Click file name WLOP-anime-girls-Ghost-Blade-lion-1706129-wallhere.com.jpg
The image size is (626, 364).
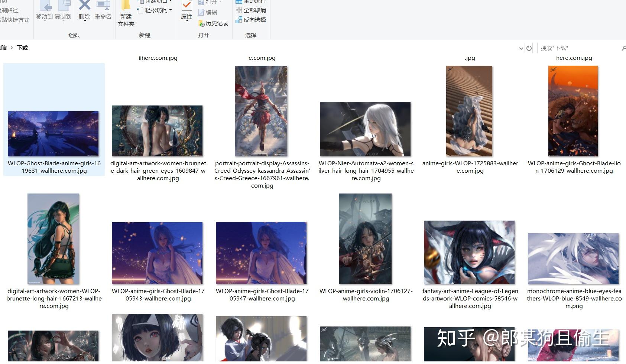[574, 167]
